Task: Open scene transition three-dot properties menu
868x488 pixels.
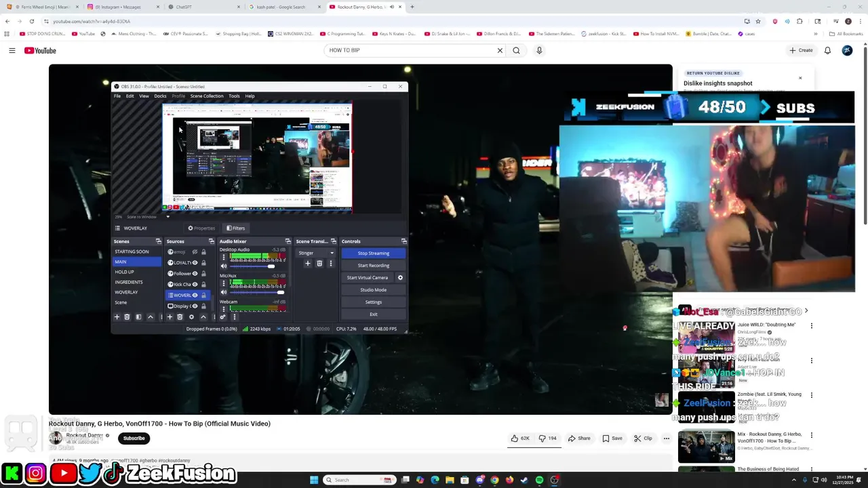Action: [x=331, y=263]
